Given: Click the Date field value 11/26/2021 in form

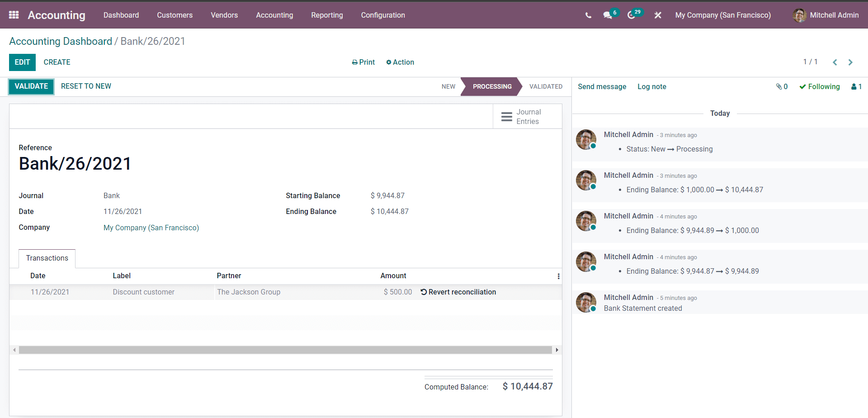Looking at the screenshot, I should tap(123, 212).
